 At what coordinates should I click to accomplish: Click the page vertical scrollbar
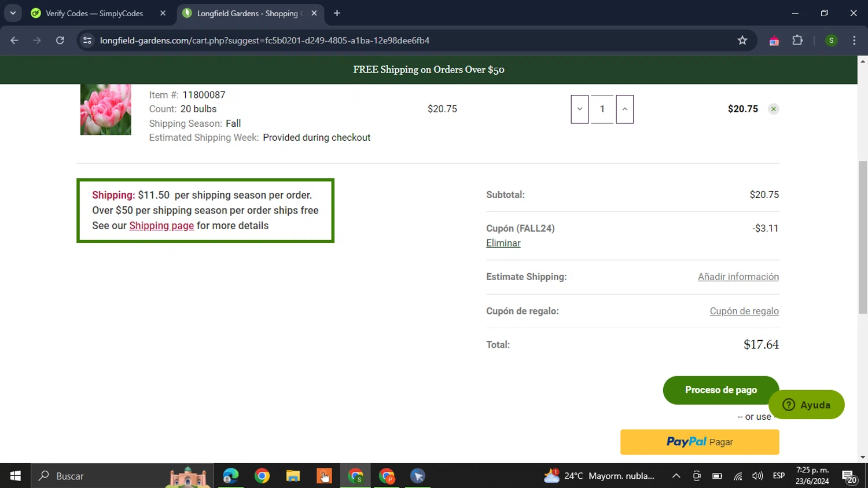point(863,238)
